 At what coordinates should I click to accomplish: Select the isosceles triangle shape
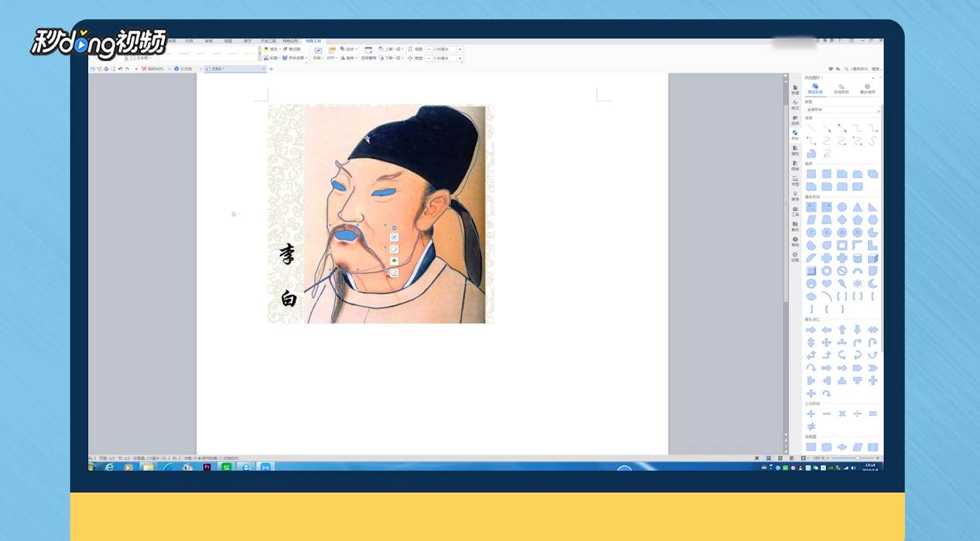(x=857, y=207)
